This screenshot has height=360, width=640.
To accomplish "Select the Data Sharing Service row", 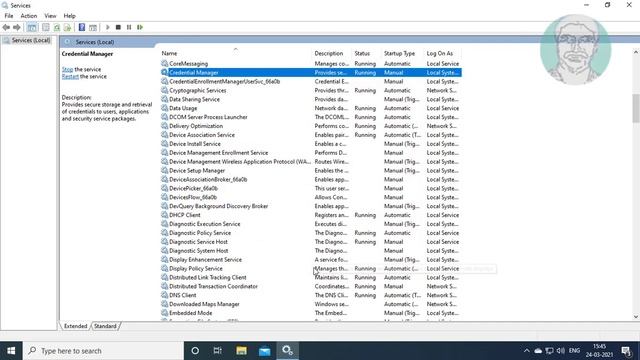I will coord(311,99).
